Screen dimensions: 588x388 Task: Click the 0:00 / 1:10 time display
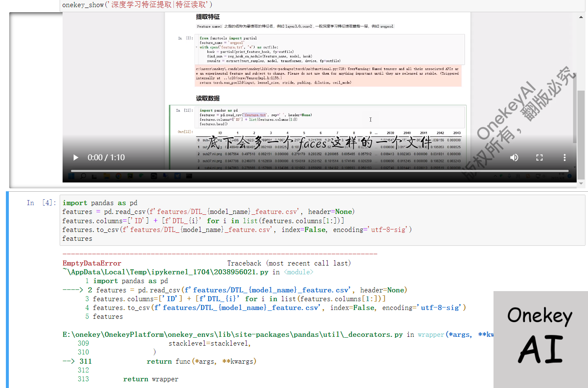tap(106, 158)
